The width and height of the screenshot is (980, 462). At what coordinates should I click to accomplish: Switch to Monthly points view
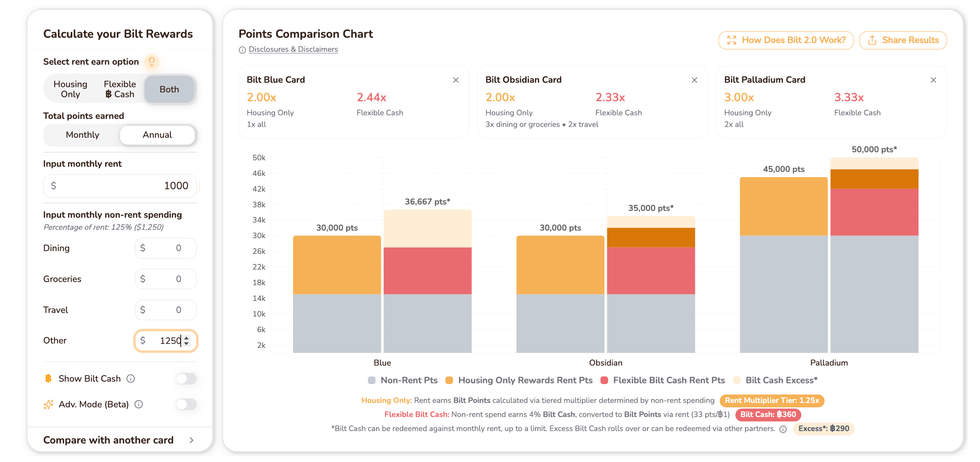tap(82, 135)
